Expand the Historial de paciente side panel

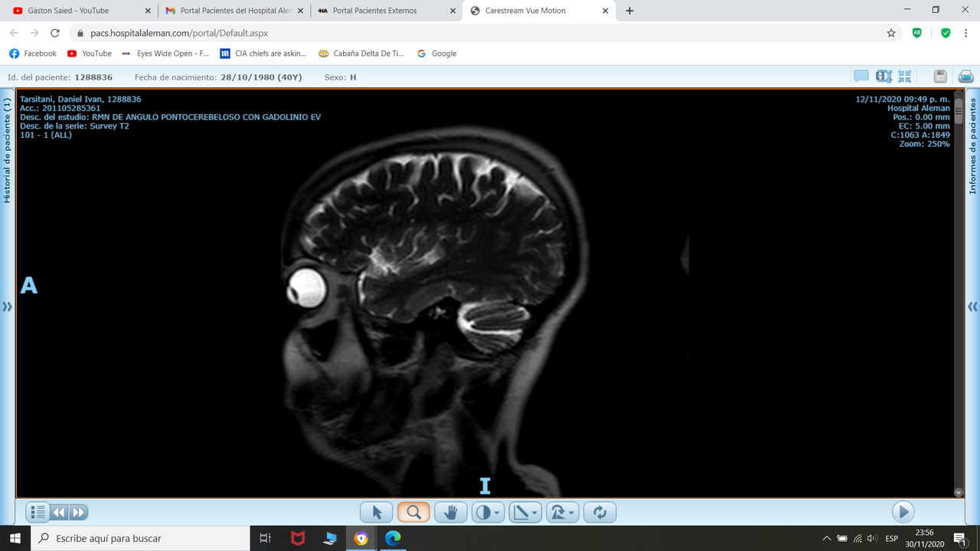(x=7, y=151)
